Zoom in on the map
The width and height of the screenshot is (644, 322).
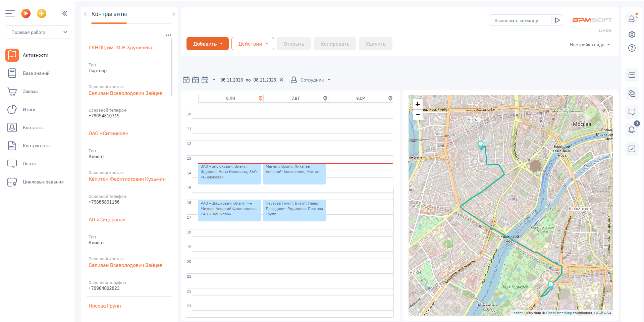(418, 104)
